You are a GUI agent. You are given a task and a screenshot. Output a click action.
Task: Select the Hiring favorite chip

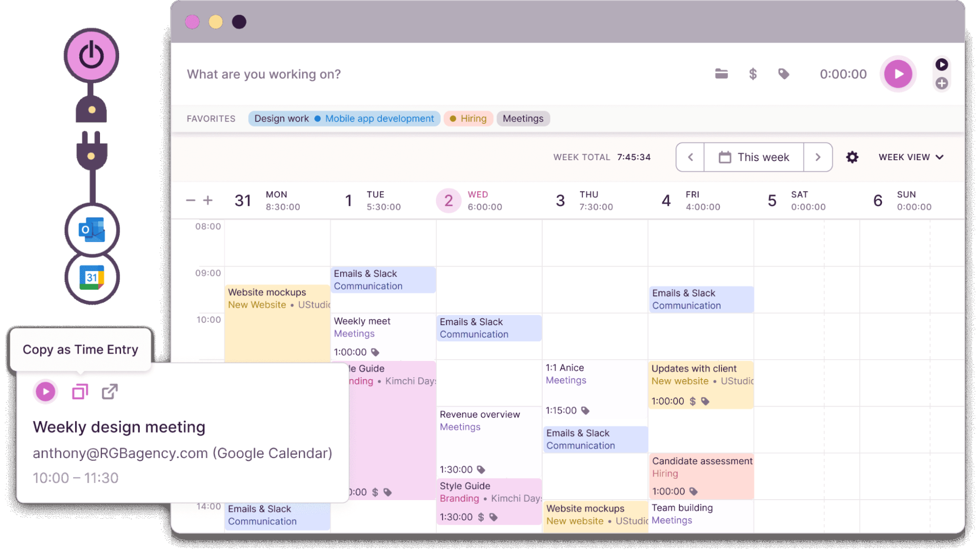468,119
